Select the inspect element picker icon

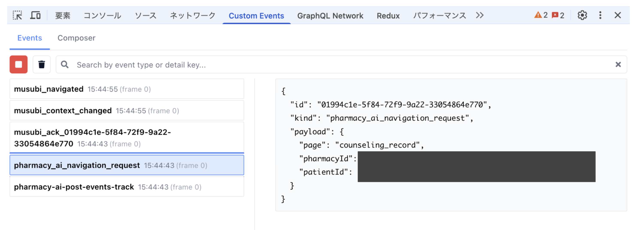(17, 15)
